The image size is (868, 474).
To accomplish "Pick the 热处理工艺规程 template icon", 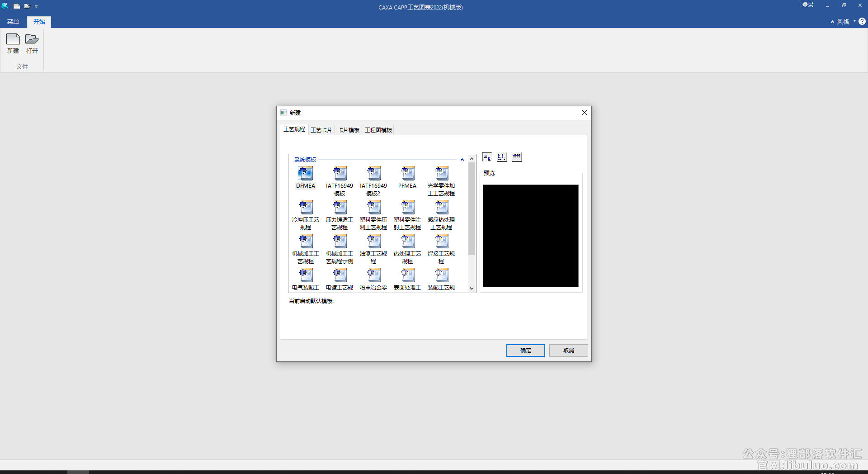I will pos(407,241).
